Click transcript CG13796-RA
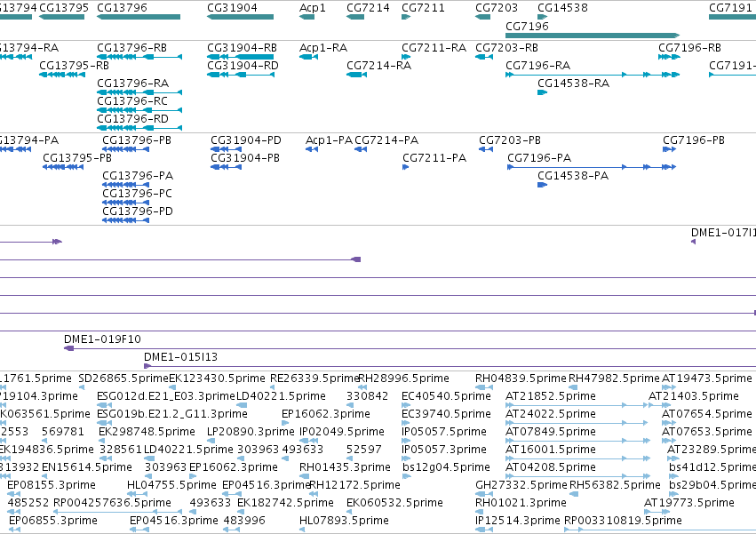This screenshot has height=534, width=756. 139,92
